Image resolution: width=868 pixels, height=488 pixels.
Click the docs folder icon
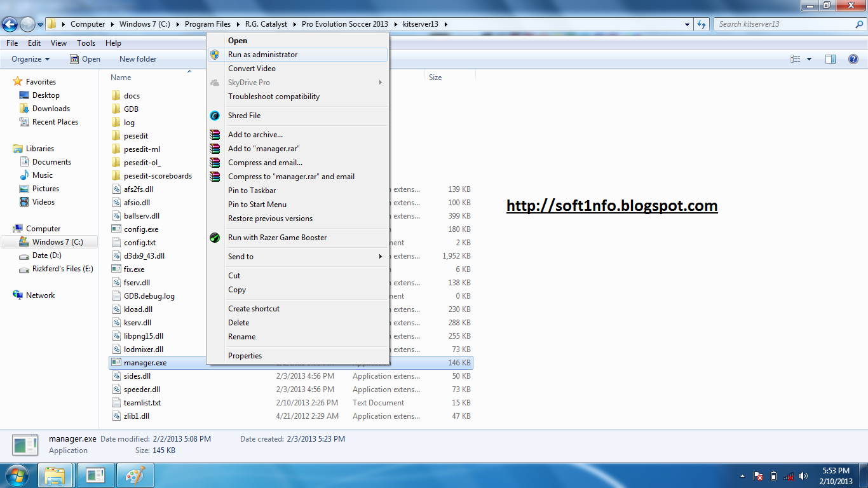coord(116,96)
